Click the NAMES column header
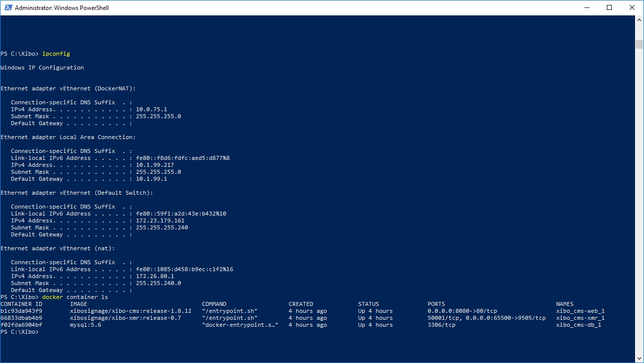Image resolution: width=644 pixels, height=363 pixels. point(565,304)
